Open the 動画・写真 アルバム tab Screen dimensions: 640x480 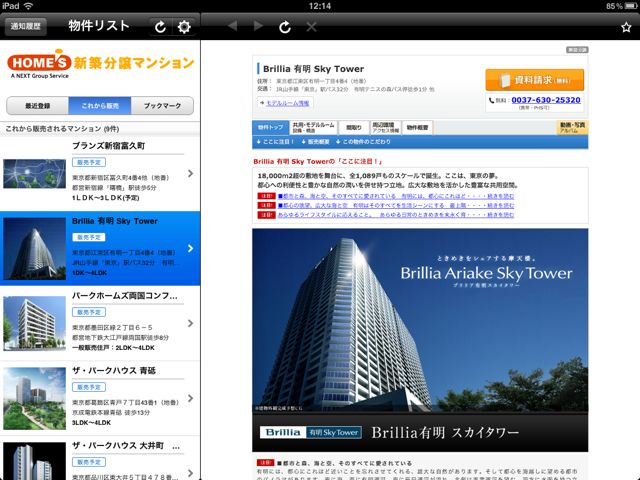[x=572, y=127]
